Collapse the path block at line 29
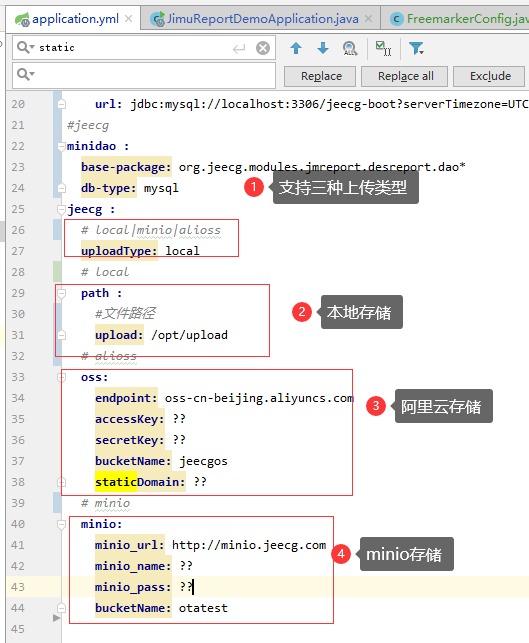Image resolution: width=529 pixels, height=643 pixels. click(62, 293)
